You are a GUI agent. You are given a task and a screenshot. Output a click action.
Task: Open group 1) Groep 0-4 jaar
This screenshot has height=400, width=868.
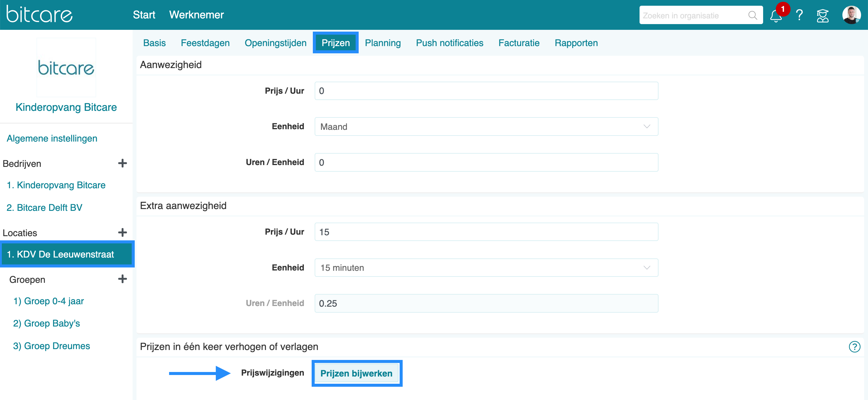[x=49, y=301]
